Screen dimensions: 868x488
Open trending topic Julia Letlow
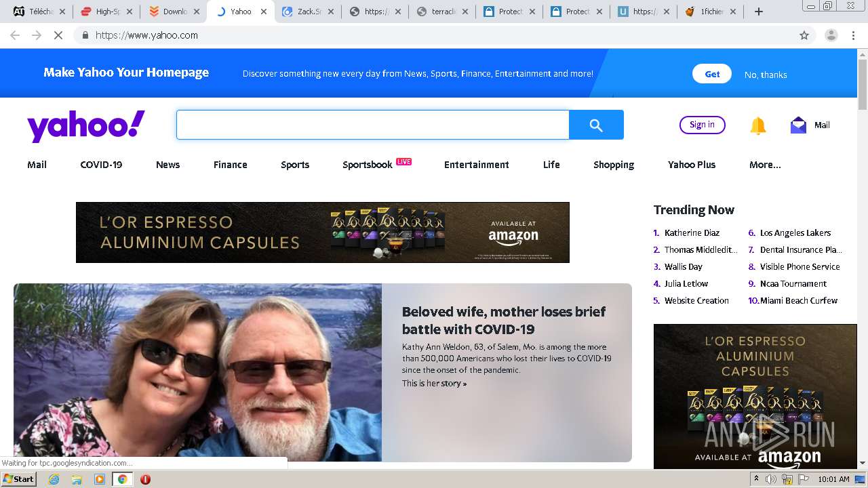click(686, 283)
